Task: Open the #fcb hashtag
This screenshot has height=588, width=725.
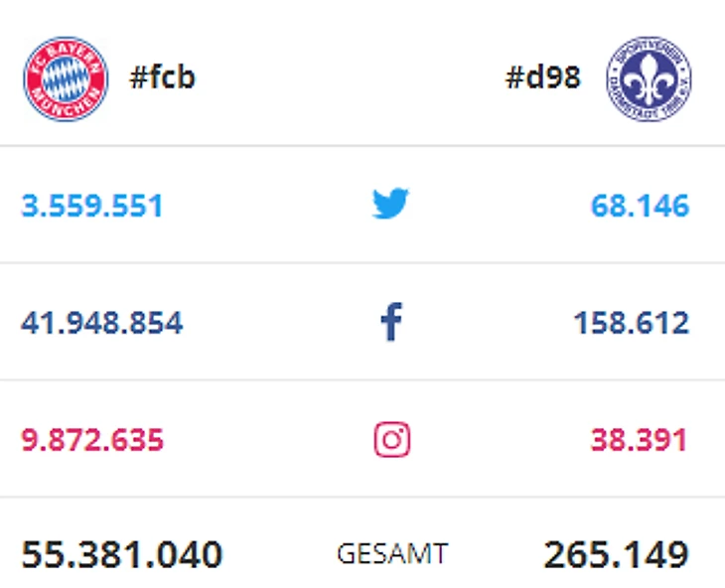Action: coord(163,77)
